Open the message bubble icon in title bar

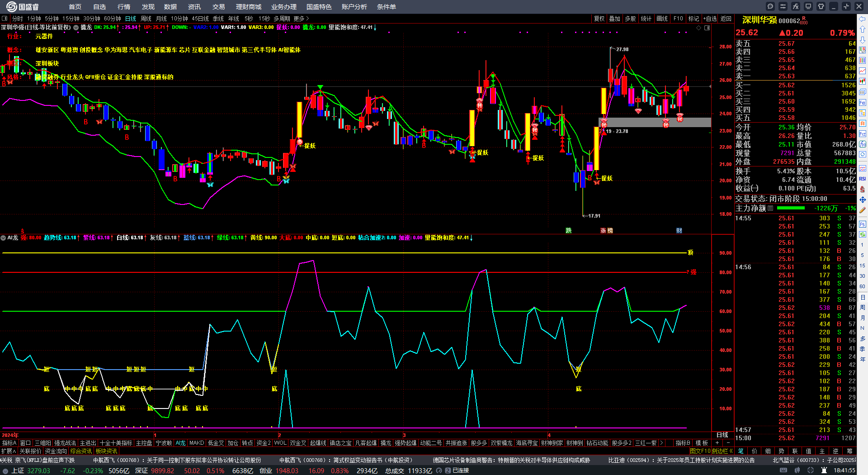click(770, 6)
